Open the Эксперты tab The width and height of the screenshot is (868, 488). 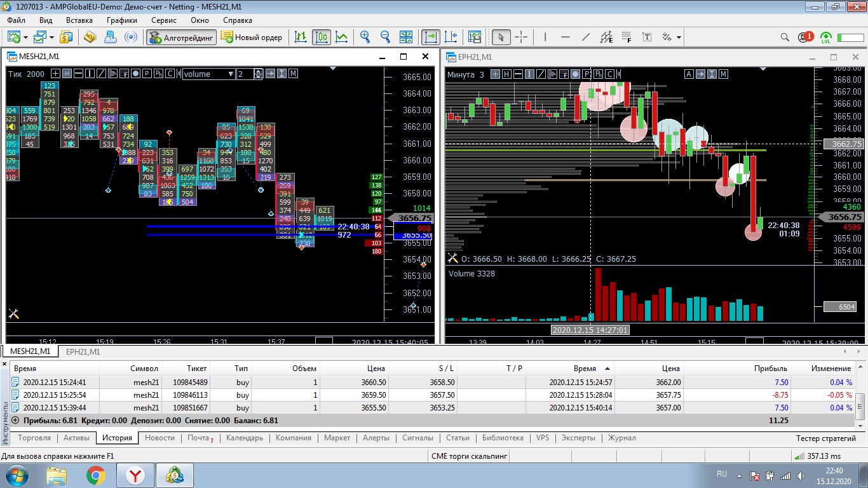[x=579, y=438]
